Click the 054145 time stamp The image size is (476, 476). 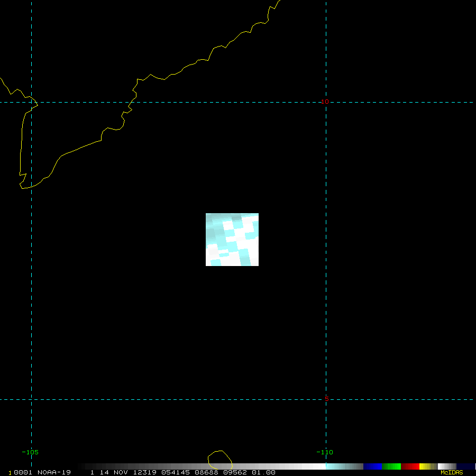tap(176, 473)
